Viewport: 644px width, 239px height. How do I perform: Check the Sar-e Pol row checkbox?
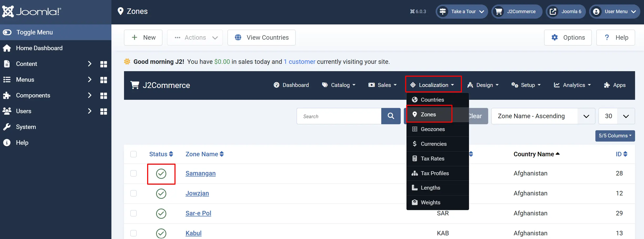click(x=133, y=213)
